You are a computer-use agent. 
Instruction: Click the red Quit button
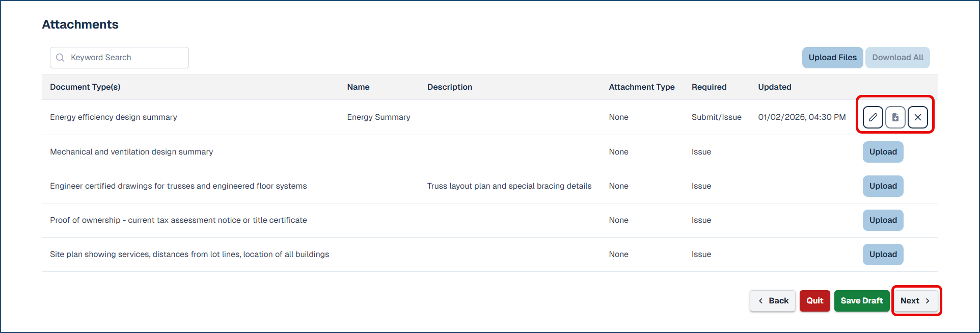pyautogui.click(x=814, y=301)
